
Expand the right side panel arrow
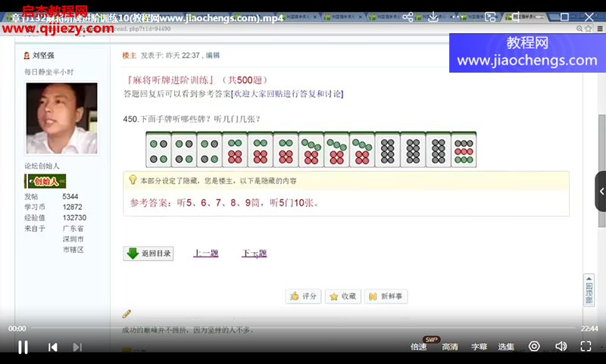coord(601,191)
